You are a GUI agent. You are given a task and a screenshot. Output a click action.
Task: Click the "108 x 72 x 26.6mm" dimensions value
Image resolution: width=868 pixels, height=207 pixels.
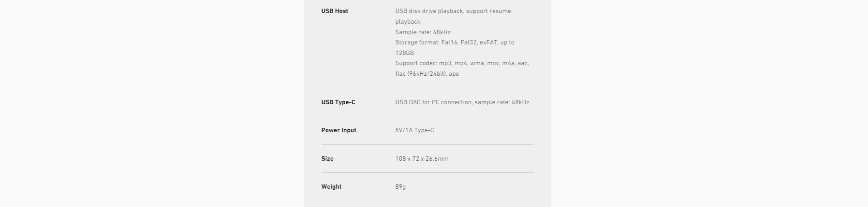(x=422, y=159)
